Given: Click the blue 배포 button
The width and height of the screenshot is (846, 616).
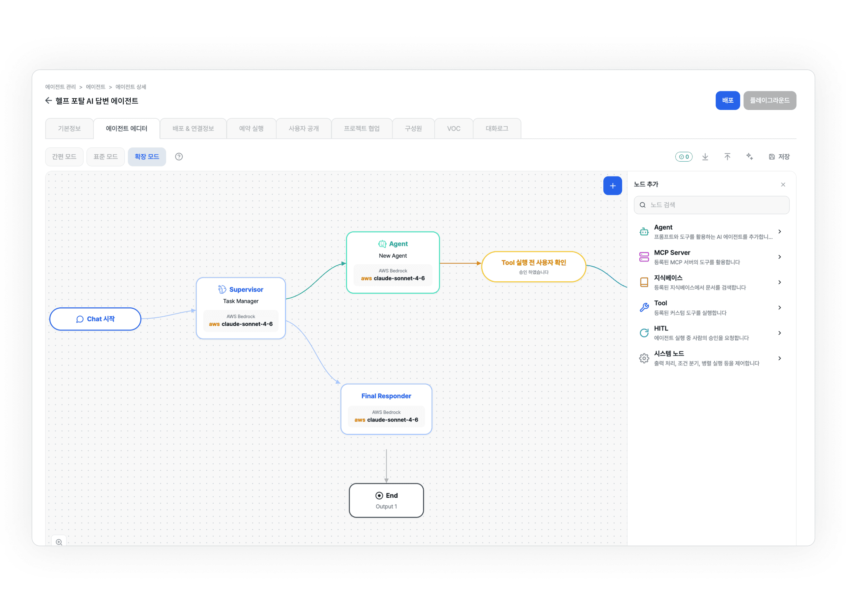Looking at the screenshot, I should pos(728,100).
